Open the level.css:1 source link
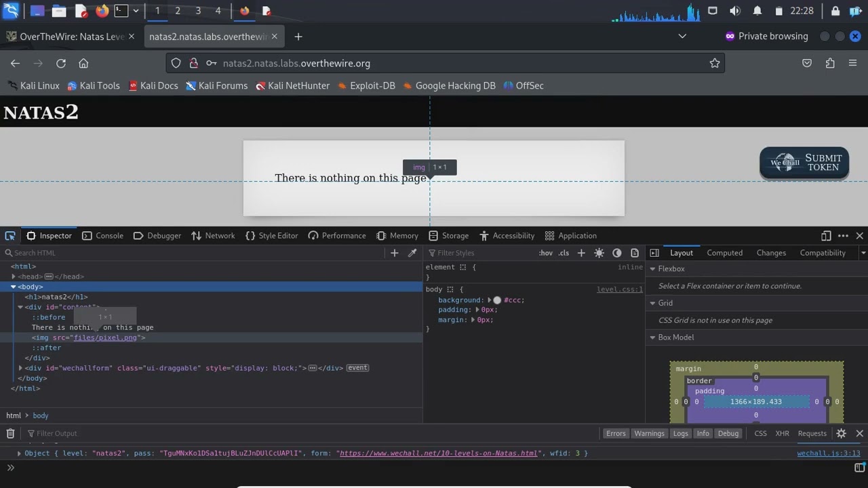Viewport: 868px width, 488px height. (x=620, y=289)
